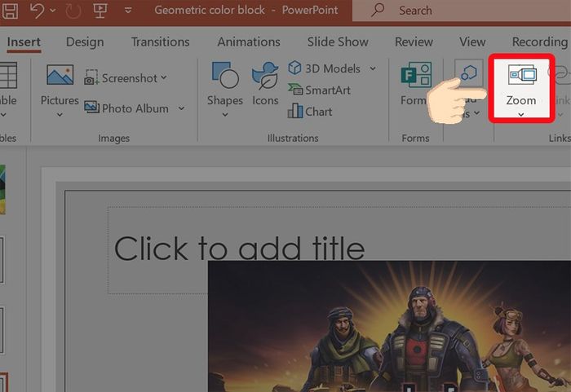Click the 3D Models cube icon
The width and height of the screenshot is (571, 392).
click(x=294, y=68)
